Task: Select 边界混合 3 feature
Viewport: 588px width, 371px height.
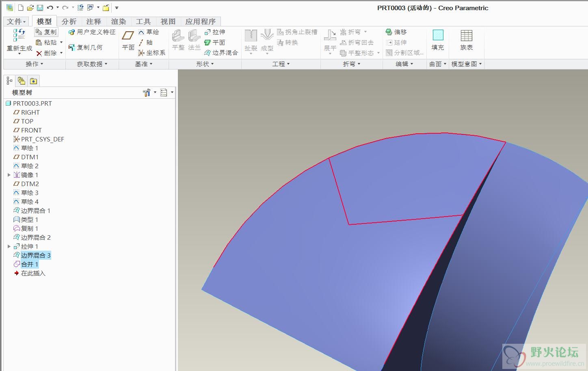Action: click(32, 255)
